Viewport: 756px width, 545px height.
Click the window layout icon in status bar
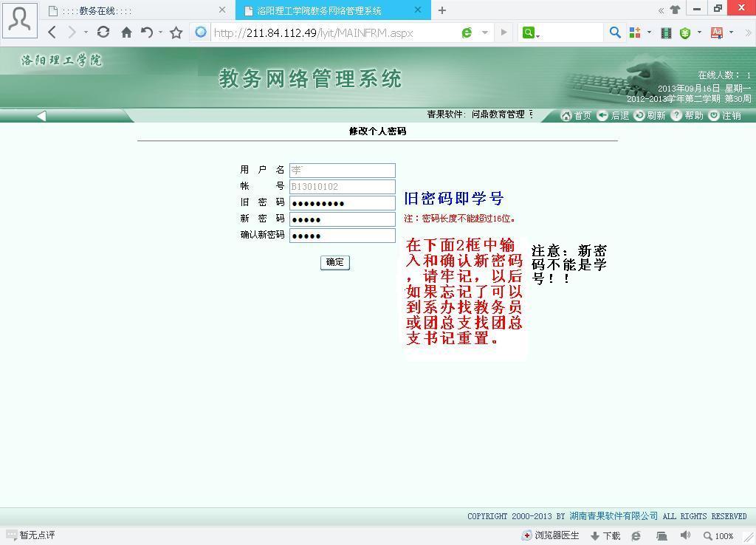662,536
